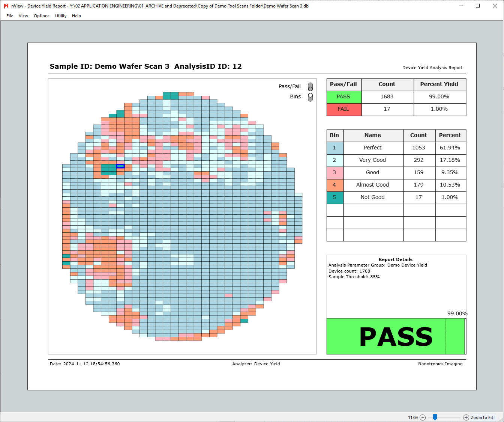
Task: Click the zoom out minus icon
Action: tap(423, 417)
